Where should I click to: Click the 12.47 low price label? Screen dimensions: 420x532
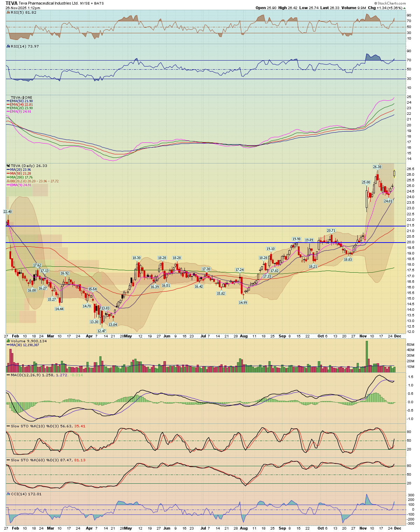[x=101, y=331]
